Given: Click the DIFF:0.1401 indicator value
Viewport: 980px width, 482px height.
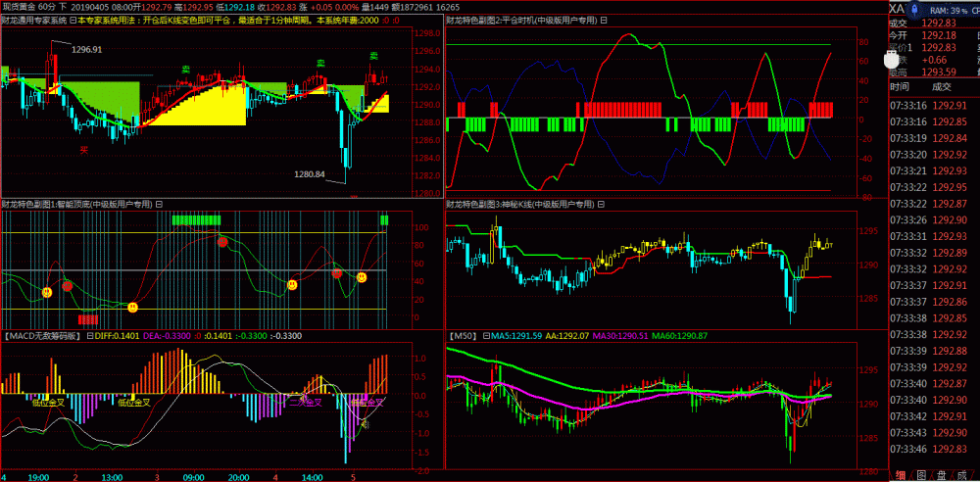Looking at the screenshot, I should click(117, 336).
